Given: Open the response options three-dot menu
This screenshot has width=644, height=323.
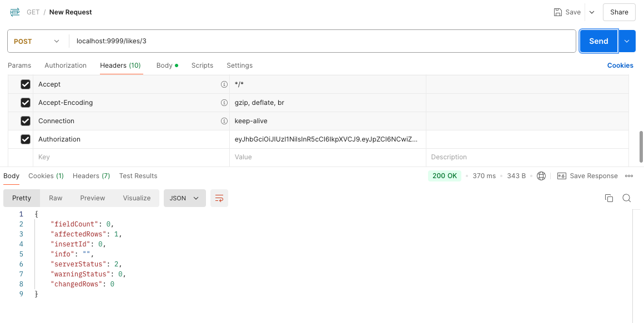Looking at the screenshot, I should click(x=629, y=176).
